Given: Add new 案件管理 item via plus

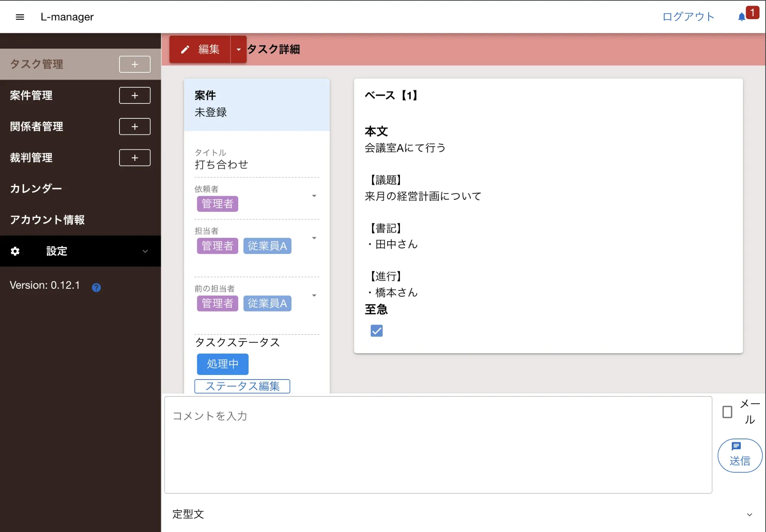Looking at the screenshot, I should (x=134, y=95).
